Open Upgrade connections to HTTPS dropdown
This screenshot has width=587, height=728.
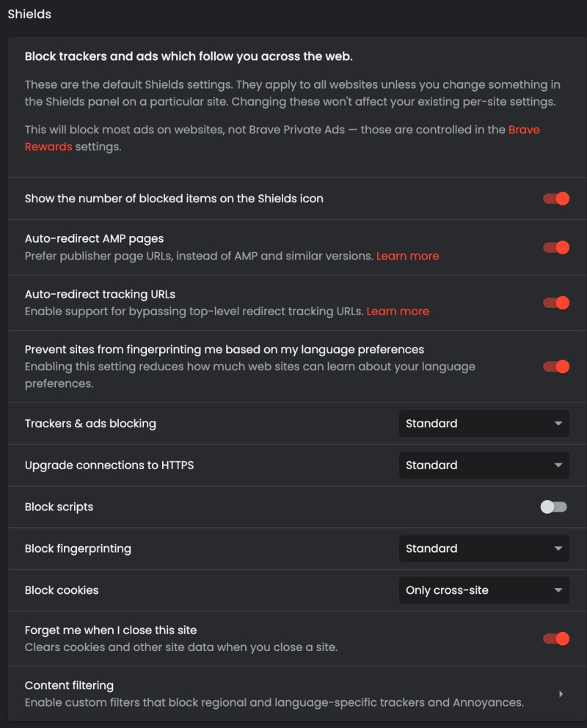[x=484, y=466]
